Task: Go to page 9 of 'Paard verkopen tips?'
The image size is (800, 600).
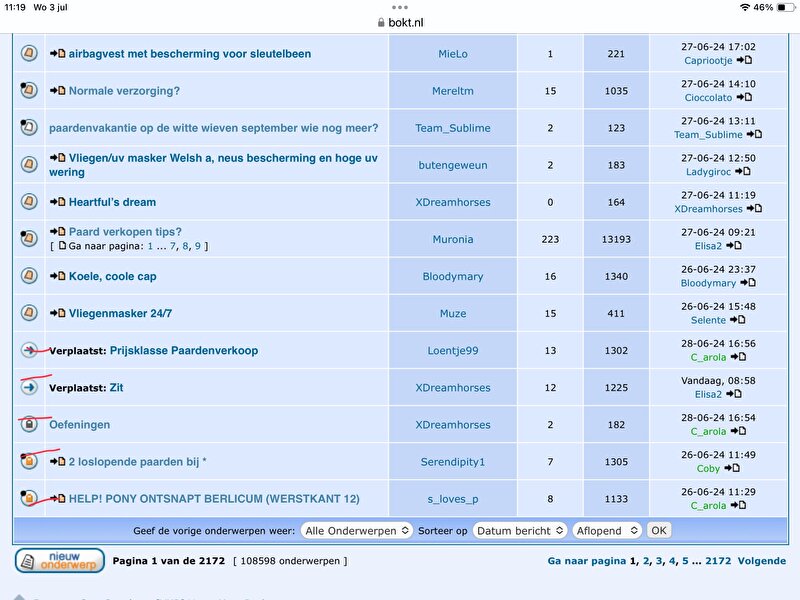Action: (197, 246)
